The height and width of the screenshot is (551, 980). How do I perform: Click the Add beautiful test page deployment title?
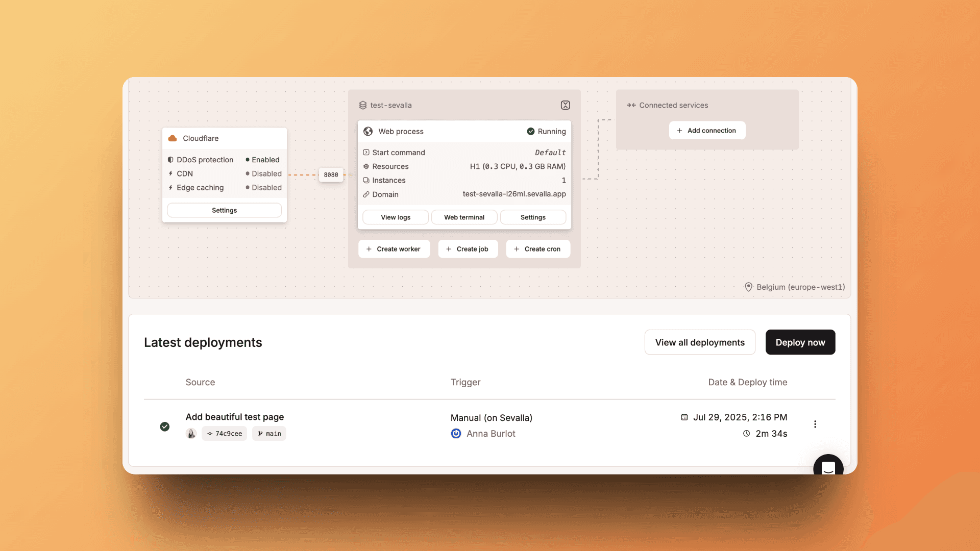tap(235, 417)
